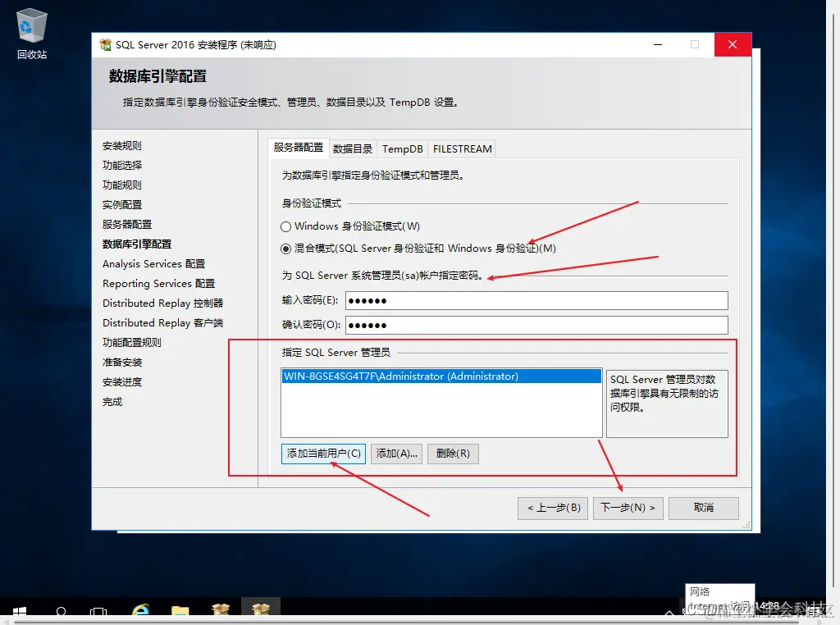Select Mixed Mode authentication radio button
Viewport: 840px width, 625px height.
[286, 249]
